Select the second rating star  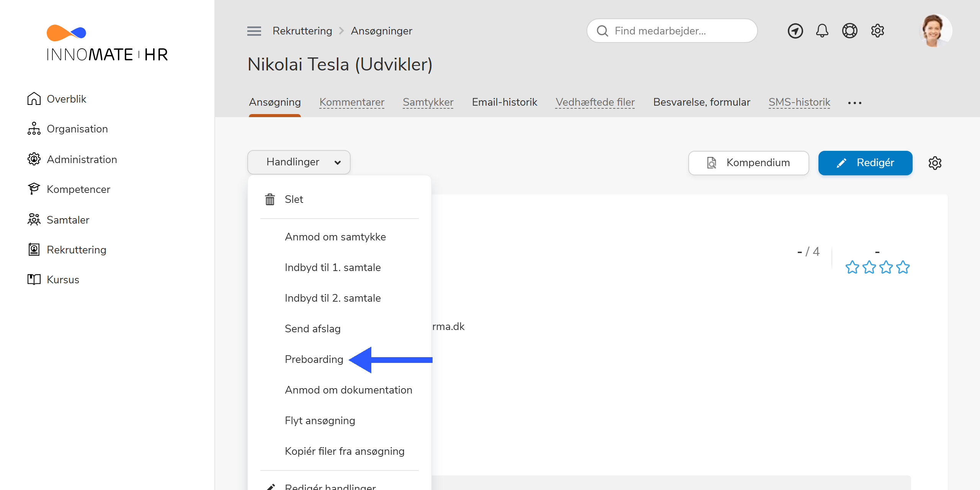tap(869, 267)
